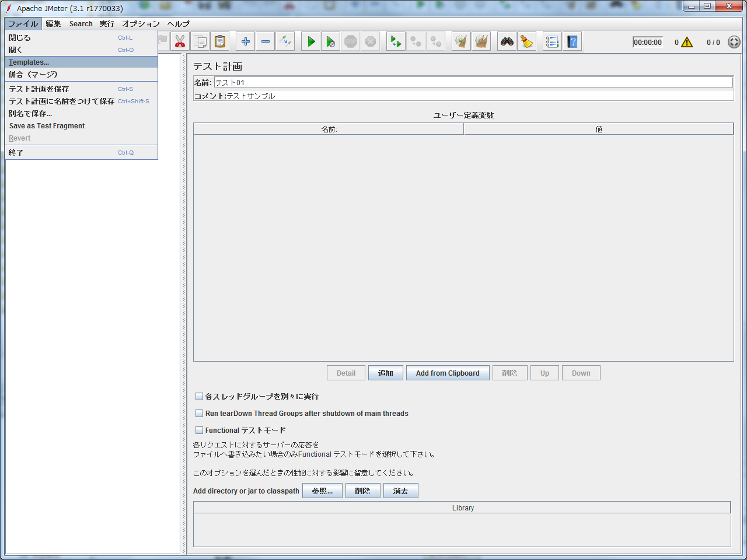
Task: Click the Copy toolbar icon
Action: tap(200, 41)
